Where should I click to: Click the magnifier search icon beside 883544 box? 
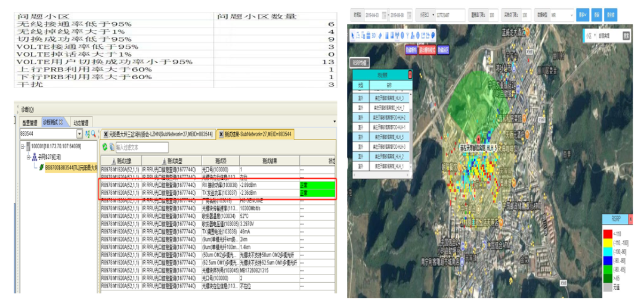coord(93,134)
